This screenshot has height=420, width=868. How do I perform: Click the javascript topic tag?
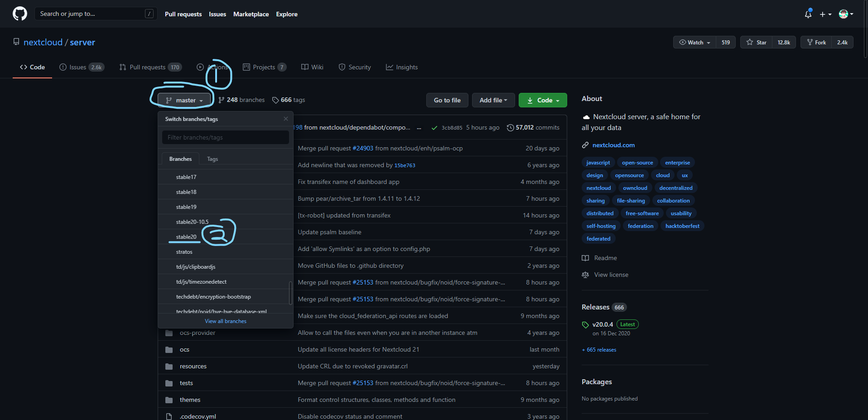[598, 163]
